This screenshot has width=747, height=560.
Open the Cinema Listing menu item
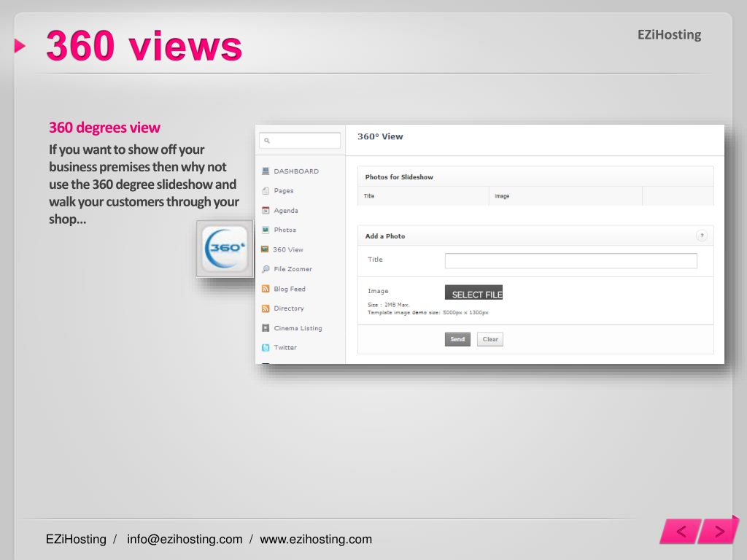coord(298,328)
